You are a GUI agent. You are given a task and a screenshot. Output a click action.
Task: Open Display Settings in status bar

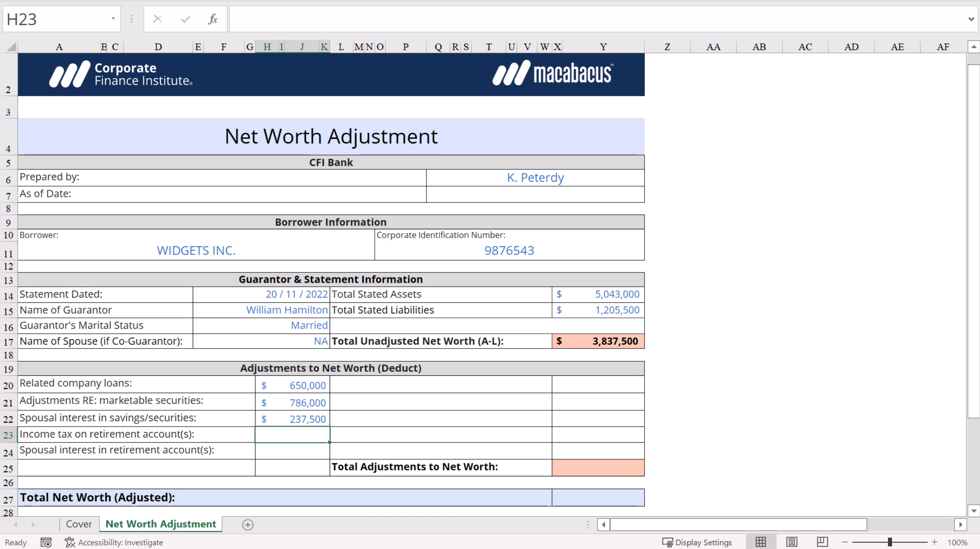click(x=697, y=542)
